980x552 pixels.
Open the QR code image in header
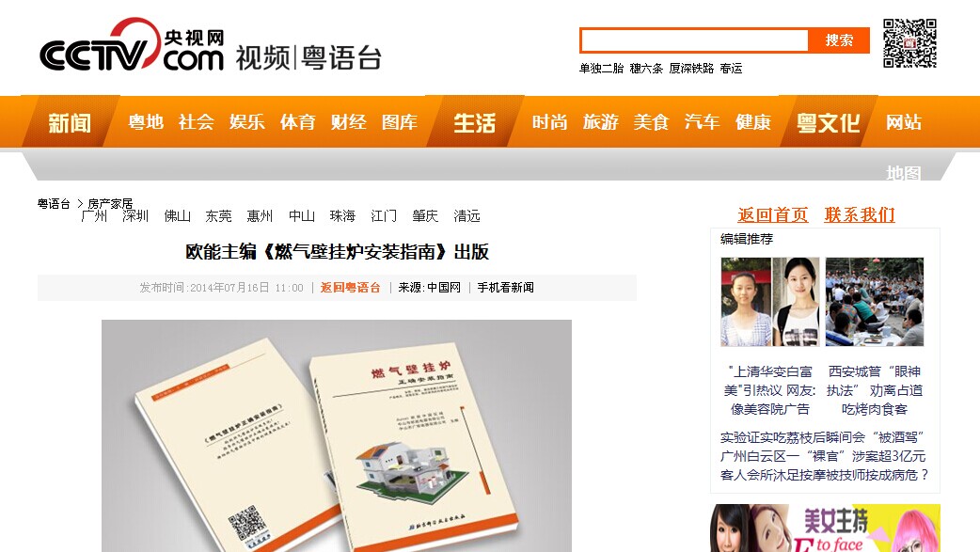(909, 43)
